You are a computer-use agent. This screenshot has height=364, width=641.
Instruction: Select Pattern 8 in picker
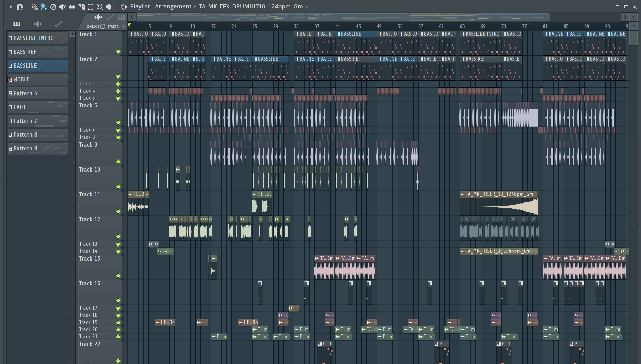[38, 135]
